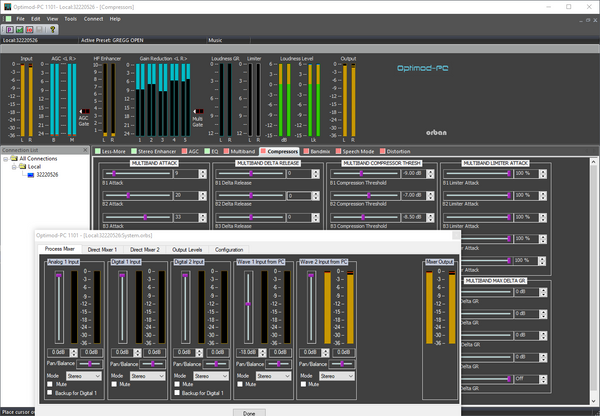Click the Done button
The height and width of the screenshot is (416, 600).
tap(249, 413)
